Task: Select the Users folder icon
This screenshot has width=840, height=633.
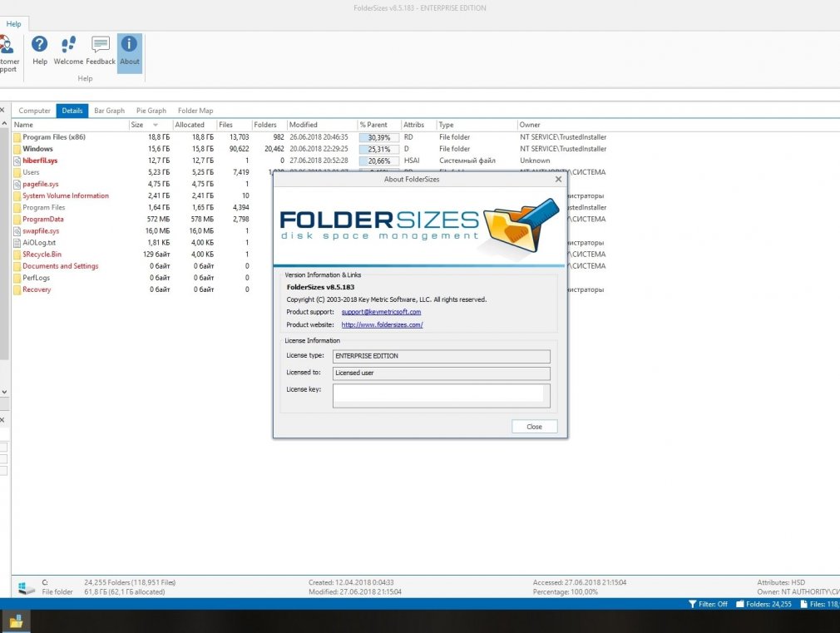Action: click(17, 172)
